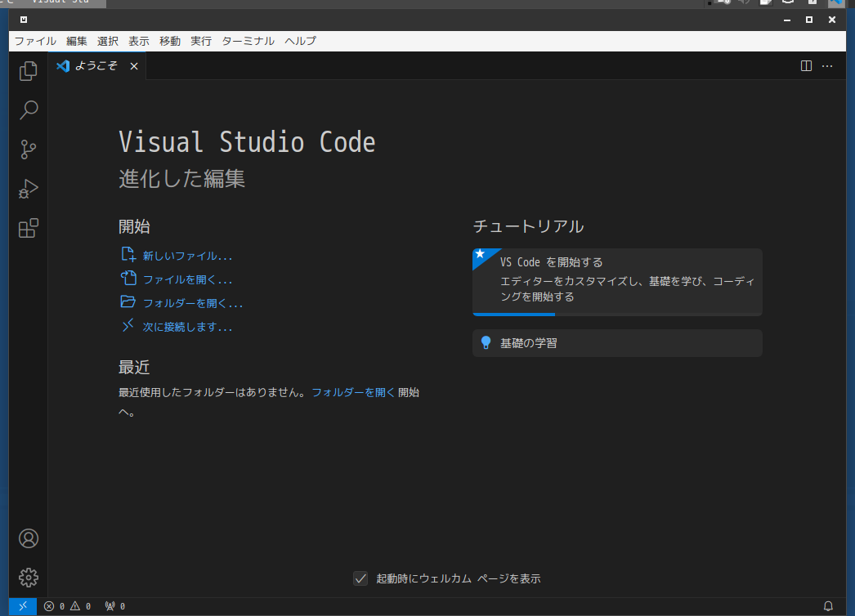Open the 表示 menu
855x616 pixels.
139,41
